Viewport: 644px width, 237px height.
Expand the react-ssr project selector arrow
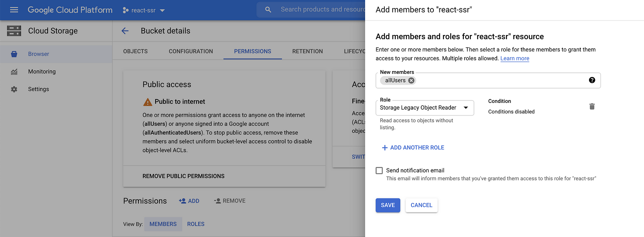click(162, 11)
